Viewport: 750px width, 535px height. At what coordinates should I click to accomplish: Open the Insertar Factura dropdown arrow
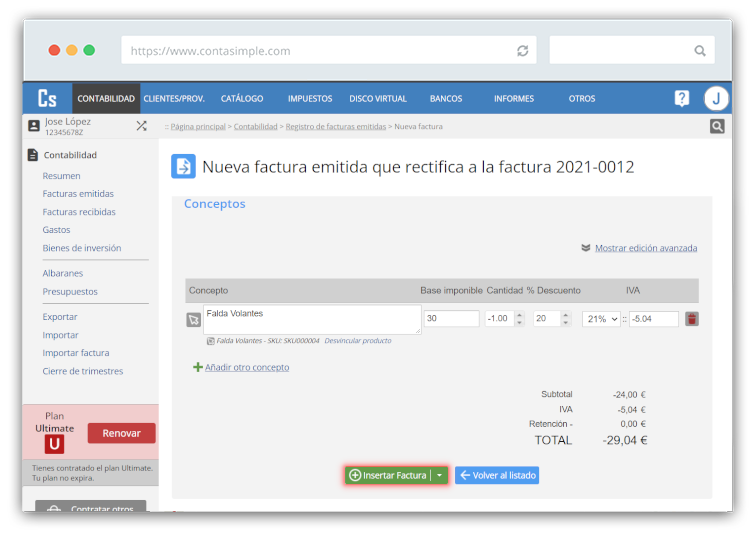tap(440, 475)
